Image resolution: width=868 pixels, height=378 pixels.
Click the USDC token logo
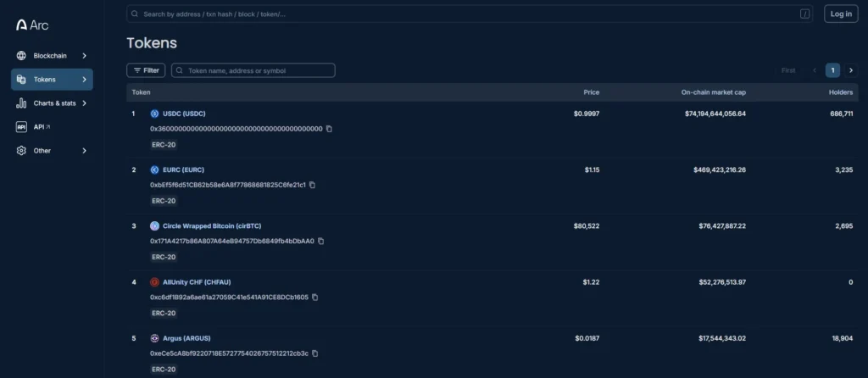(154, 114)
